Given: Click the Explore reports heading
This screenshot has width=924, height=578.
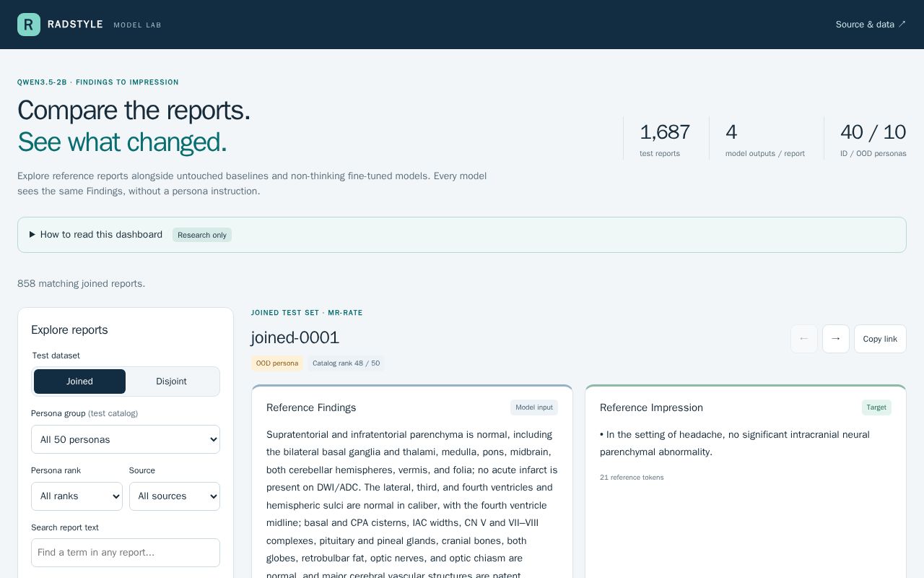Looking at the screenshot, I should [x=69, y=330].
